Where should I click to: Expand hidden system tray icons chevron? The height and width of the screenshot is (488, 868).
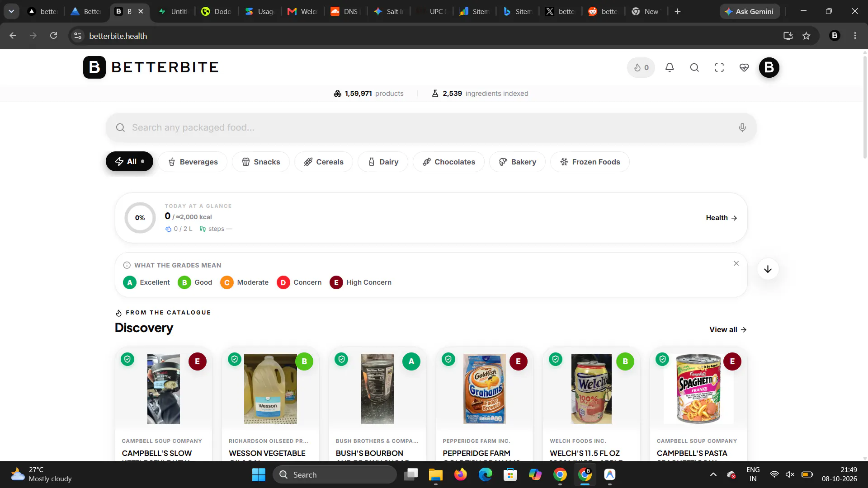tap(713, 474)
